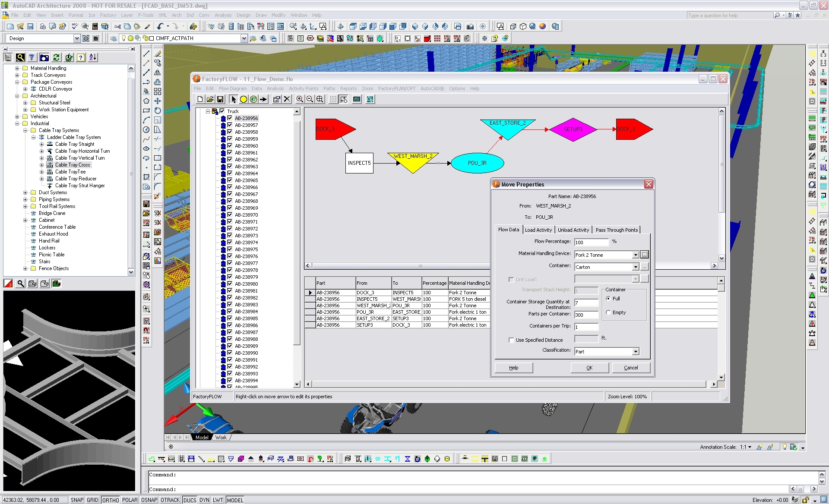
Task: Open the Classification Part dropdown
Action: (x=636, y=352)
